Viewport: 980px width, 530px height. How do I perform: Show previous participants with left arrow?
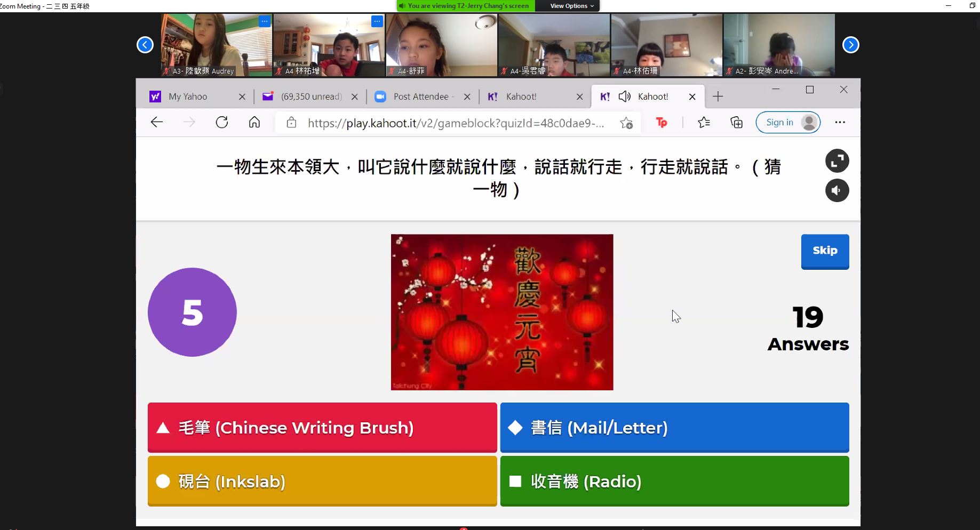[145, 45]
